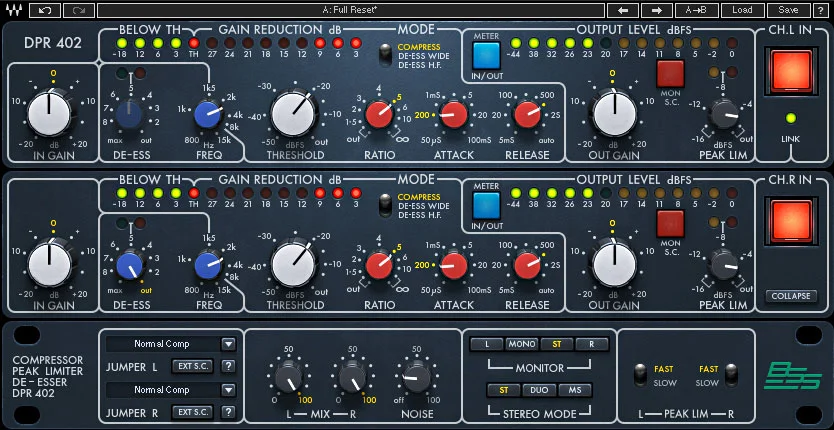834x430 pixels.
Task: Click upper channel THRESHOLD knob
Action: point(293,114)
